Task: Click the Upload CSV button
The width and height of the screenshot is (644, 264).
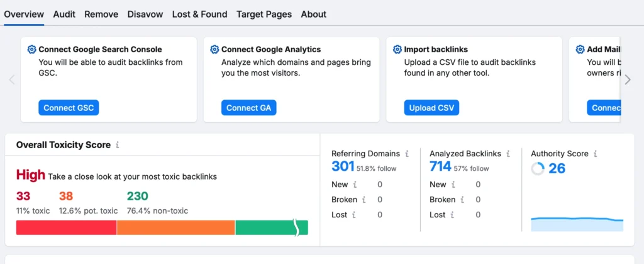Action: click(x=431, y=108)
